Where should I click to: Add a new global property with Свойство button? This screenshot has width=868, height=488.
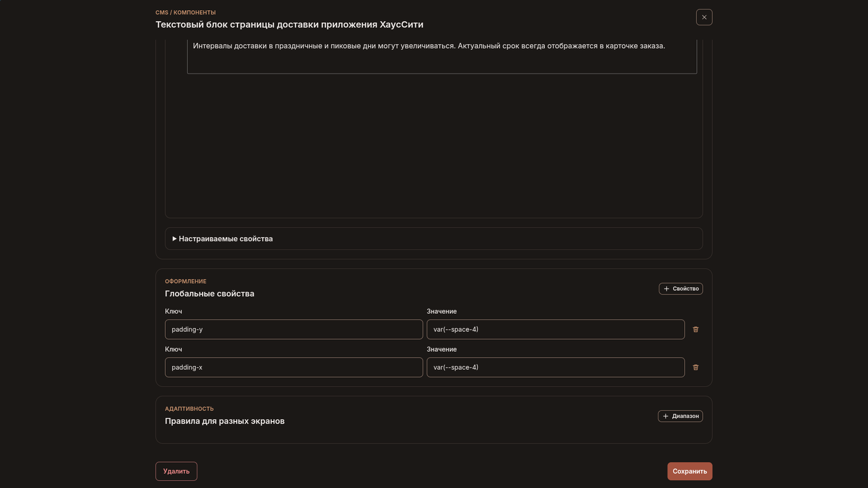point(681,289)
